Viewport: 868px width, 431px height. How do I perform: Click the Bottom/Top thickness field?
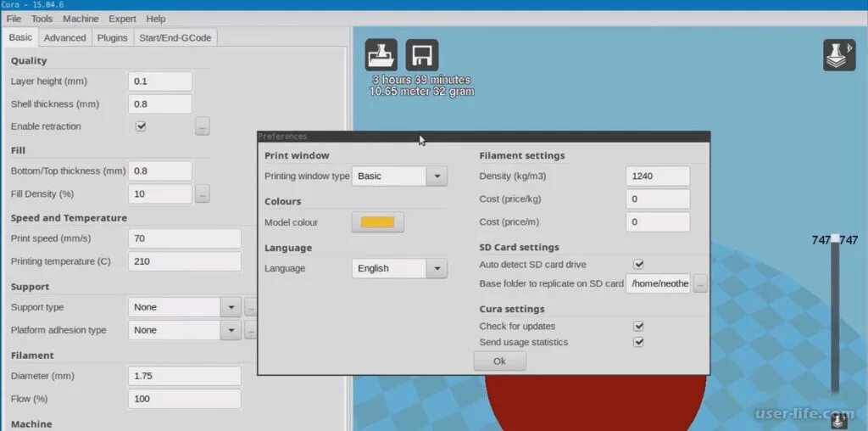[160, 171]
